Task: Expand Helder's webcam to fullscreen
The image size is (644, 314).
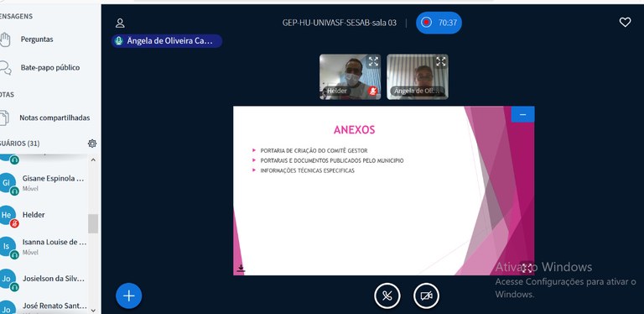Action: (x=373, y=61)
